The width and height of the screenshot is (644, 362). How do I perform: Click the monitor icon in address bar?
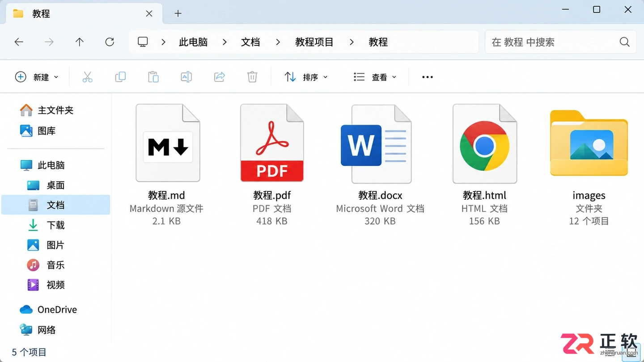click(x=143, y=42)
